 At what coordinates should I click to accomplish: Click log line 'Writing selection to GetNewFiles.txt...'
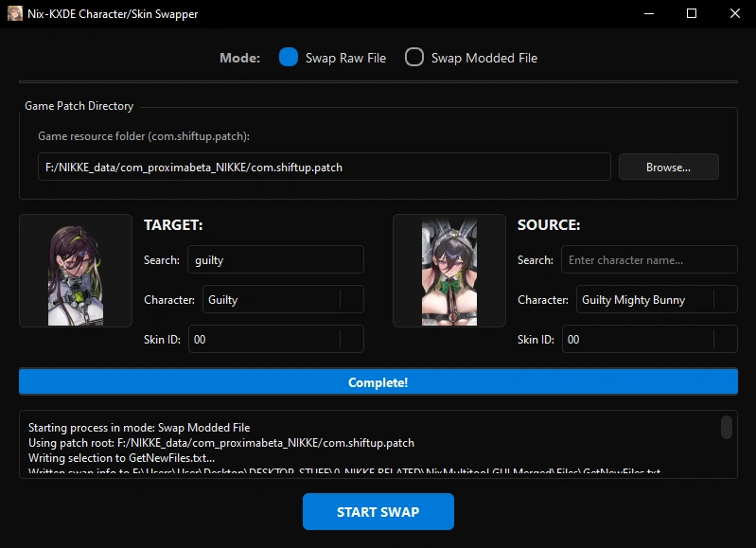click(x=121, y=458)
